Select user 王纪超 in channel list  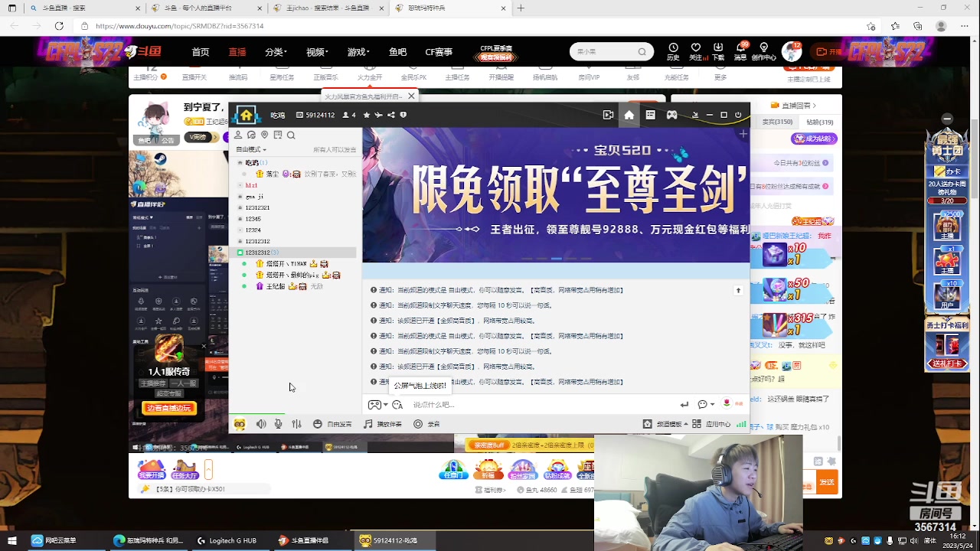pyautogui.click(x=275, y=286)
